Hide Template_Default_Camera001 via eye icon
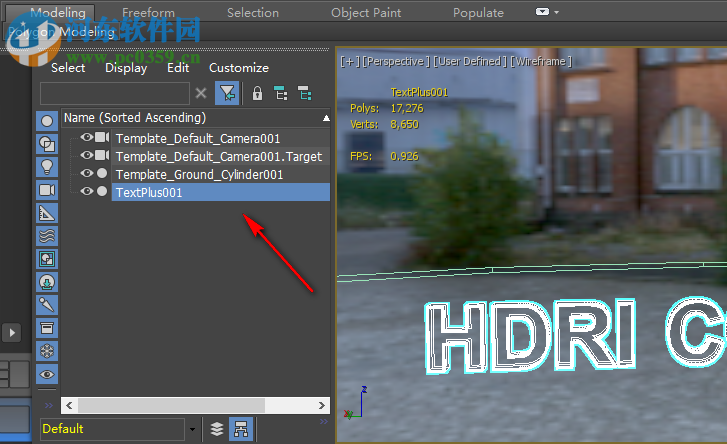This screenshot has width=727, height=444. [87, 137]
